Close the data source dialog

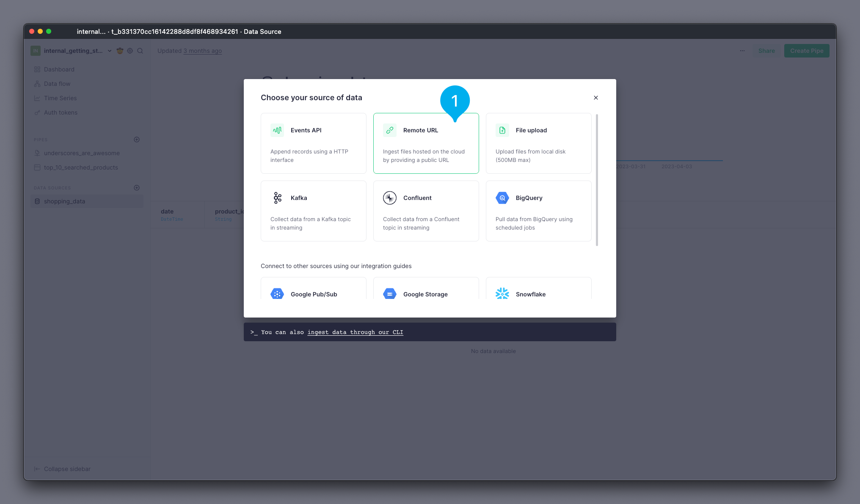click(x=596, y=98)
